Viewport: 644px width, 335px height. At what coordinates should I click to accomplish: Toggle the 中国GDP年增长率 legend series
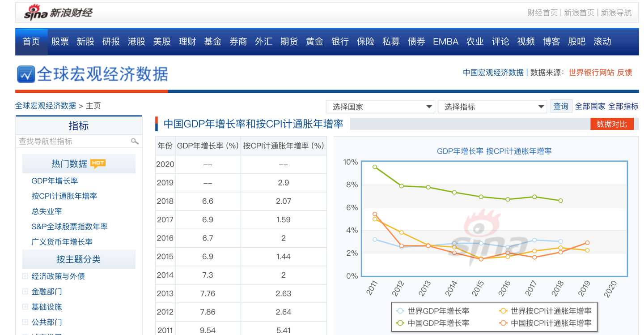click(433, 323)
